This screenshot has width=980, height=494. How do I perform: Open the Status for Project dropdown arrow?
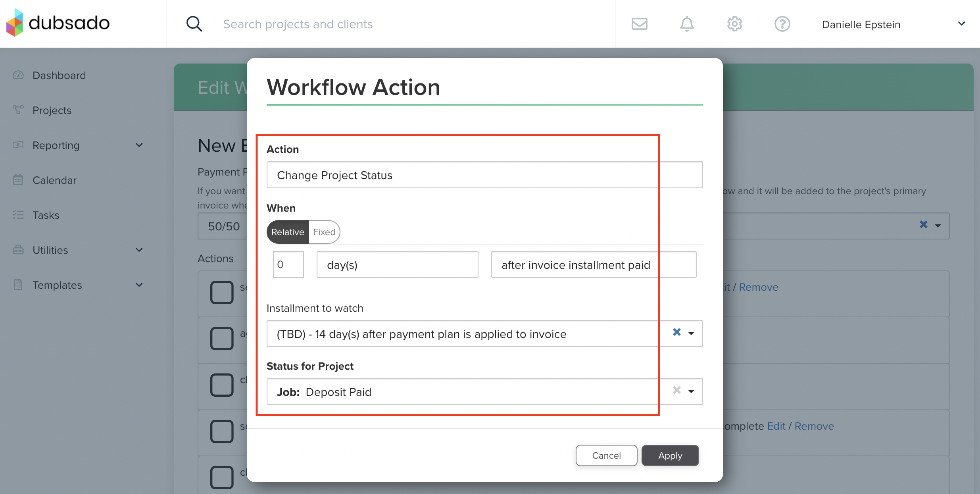(691, 392)
